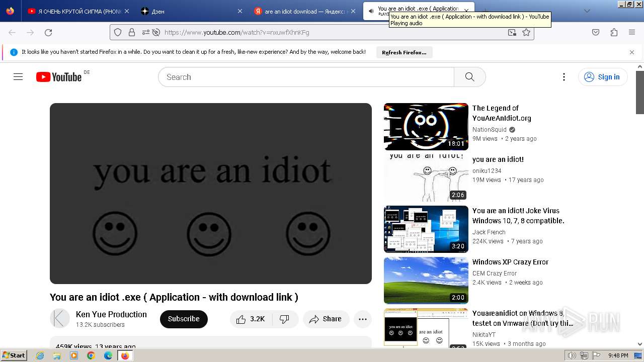Click the URL address bar
Screen dimensions: 644x362
pos(322,32)
